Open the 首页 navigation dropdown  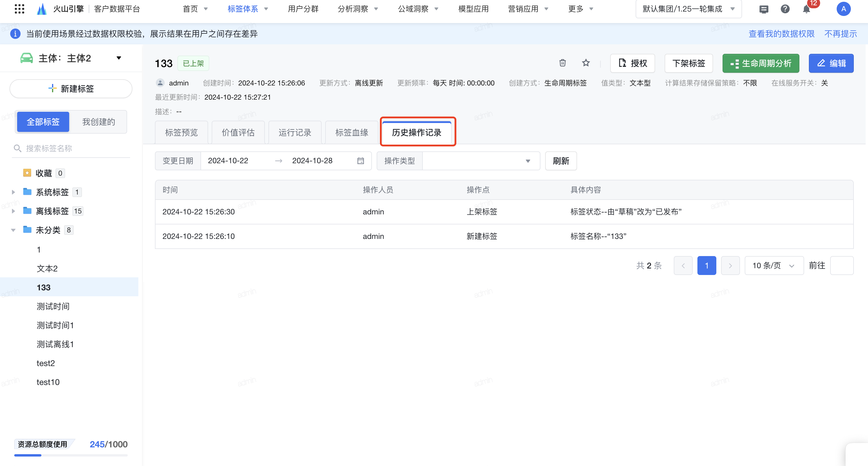[195, 9]
